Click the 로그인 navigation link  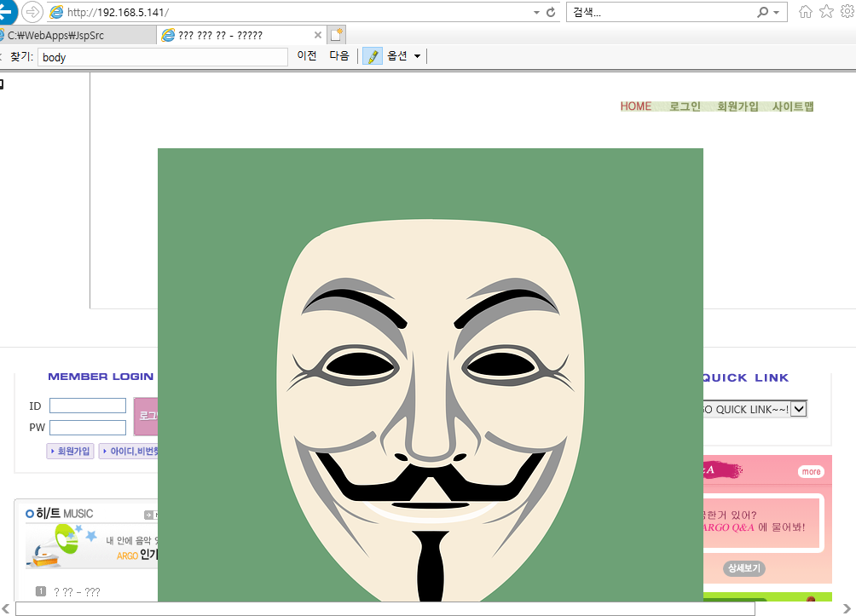click(x=685, y=107)
